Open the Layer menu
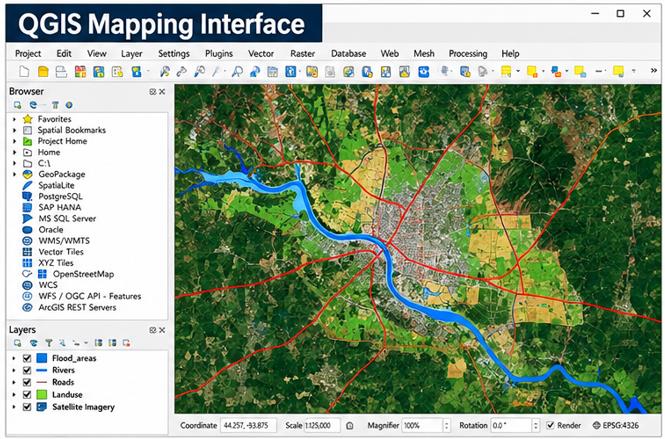Screen dimensions: 665x439 pyautogui.click(x=131, y=53)
